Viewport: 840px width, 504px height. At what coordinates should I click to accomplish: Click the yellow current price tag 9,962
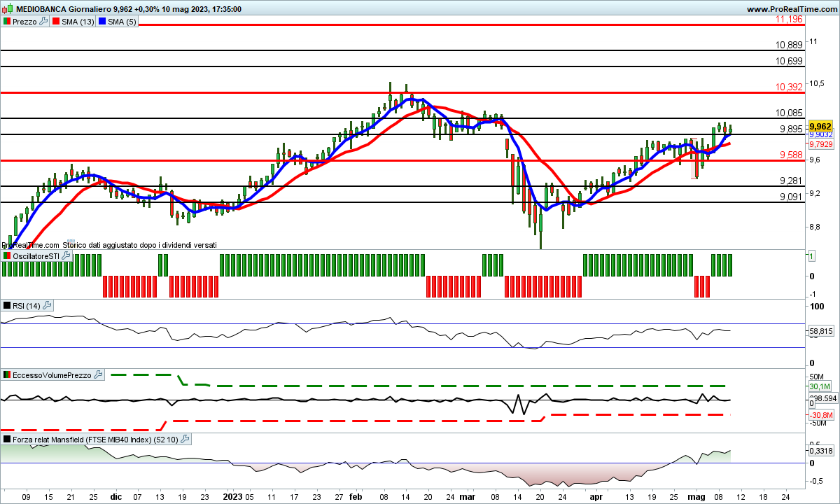[820, 127]
